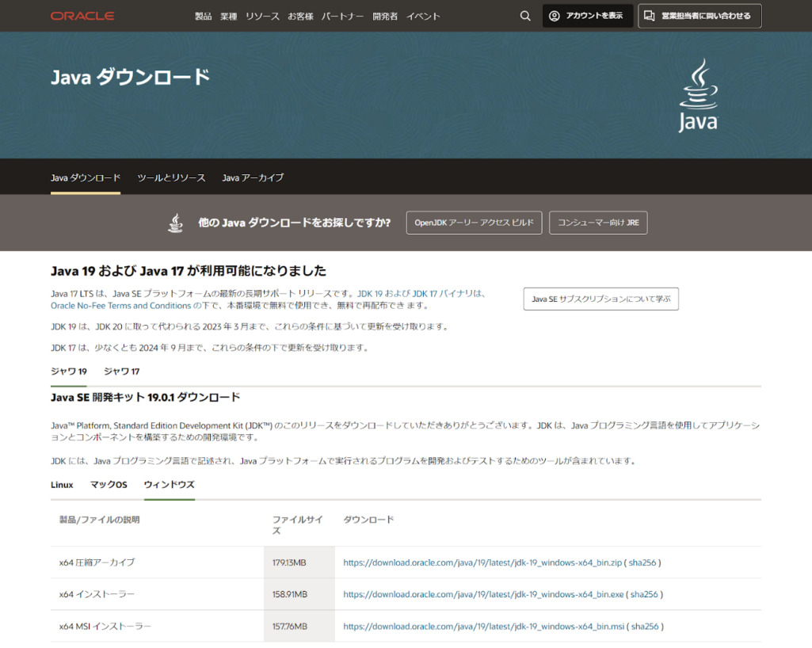Switch to the Linux tab
Image resolution: width=812 pixels, height=648 pixels.
click(62, 485)
